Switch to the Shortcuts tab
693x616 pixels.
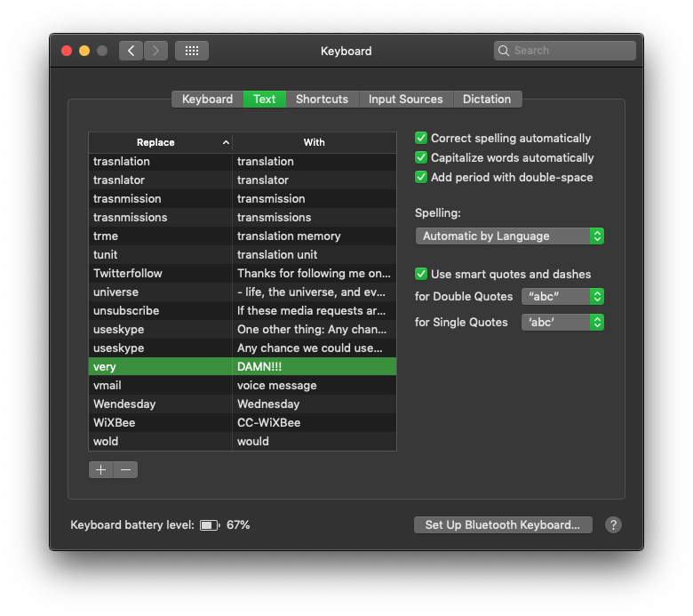[323, 99]
